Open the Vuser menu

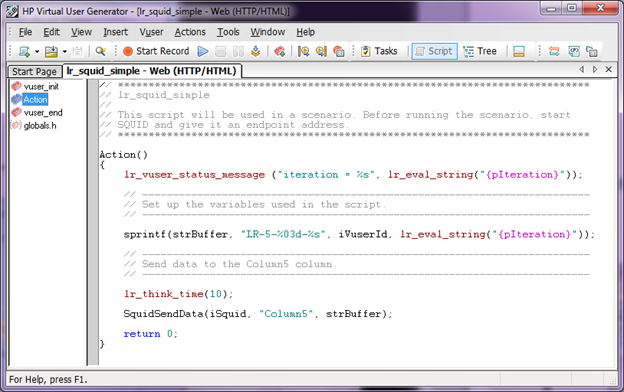point(151,32)
